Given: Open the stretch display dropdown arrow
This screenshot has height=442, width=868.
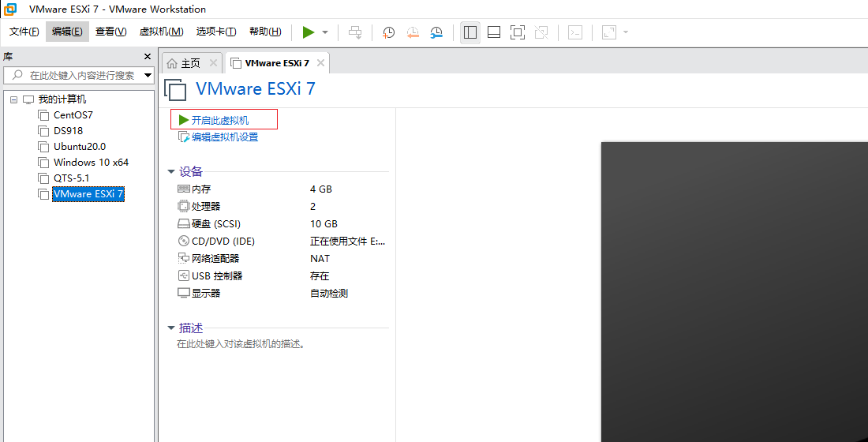Looking at the screenshot, I should click(626, 32).
